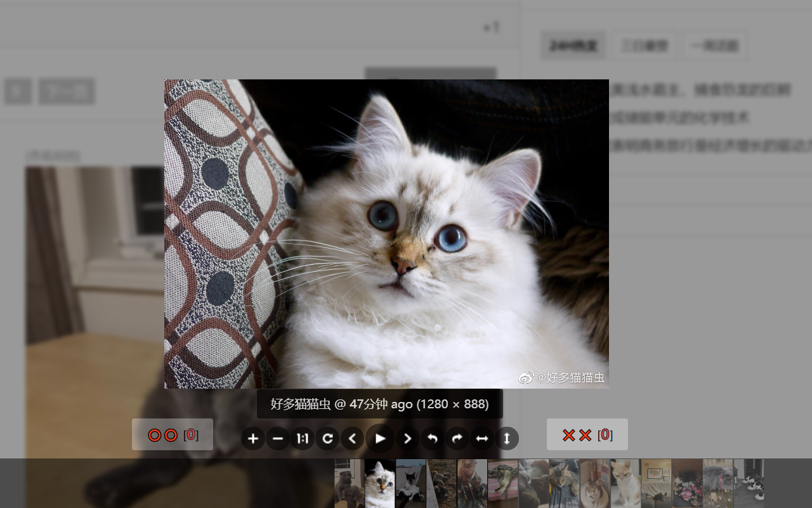Viewport: 812px width, 508px height.
Task: Click the large white kitten photo
Action: 386,234
